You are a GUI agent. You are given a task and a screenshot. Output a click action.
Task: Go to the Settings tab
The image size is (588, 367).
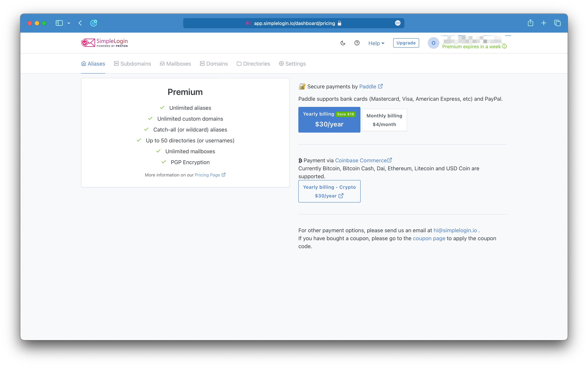click(292, 64)
